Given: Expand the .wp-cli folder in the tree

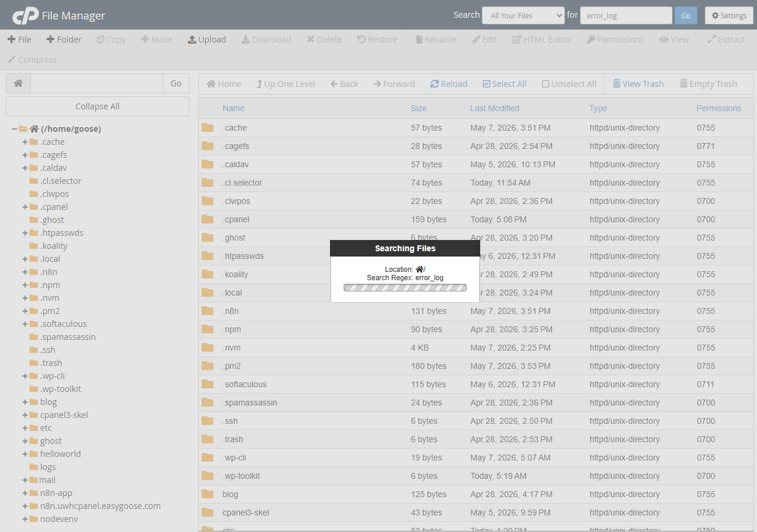Looking at the screenshot, I should click(x=25, y=376).
